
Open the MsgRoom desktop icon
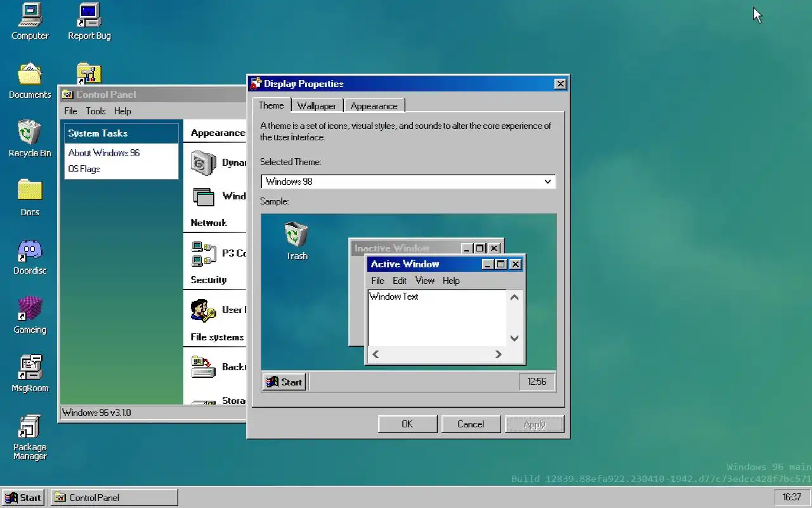click(30, 374)
